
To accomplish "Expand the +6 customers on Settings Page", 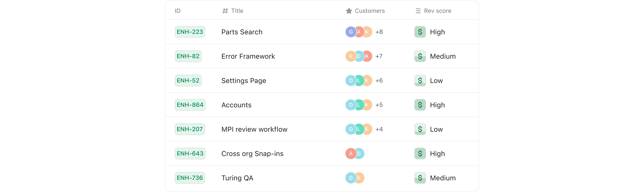I will (379, 80).
